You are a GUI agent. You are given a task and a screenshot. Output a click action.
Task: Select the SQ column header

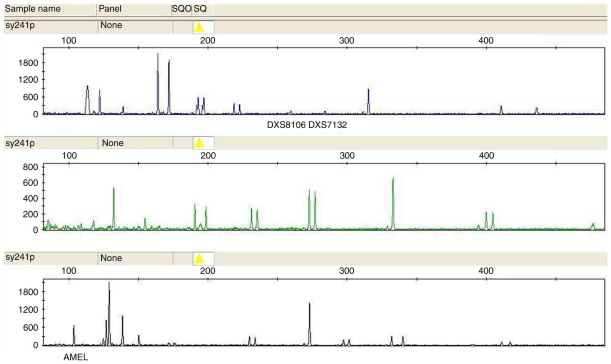coord(200,9)
